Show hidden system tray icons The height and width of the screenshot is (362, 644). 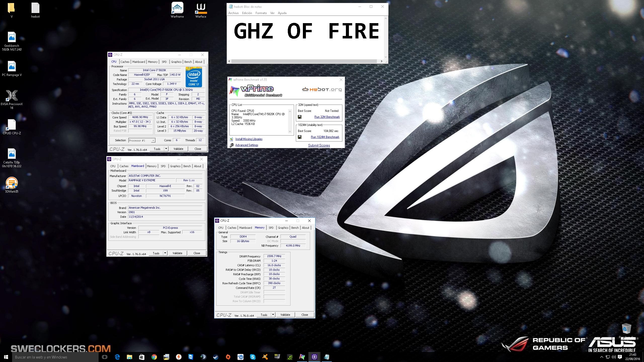[x=601, y=357]
